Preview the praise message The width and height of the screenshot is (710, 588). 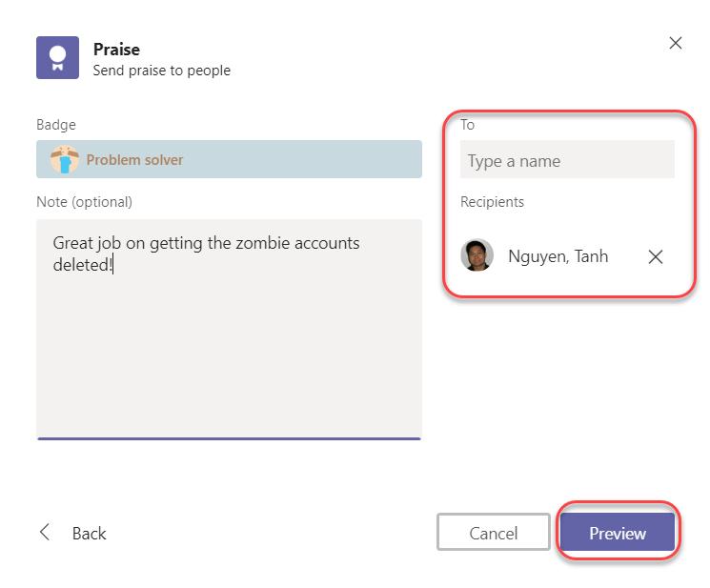point(618,533)
